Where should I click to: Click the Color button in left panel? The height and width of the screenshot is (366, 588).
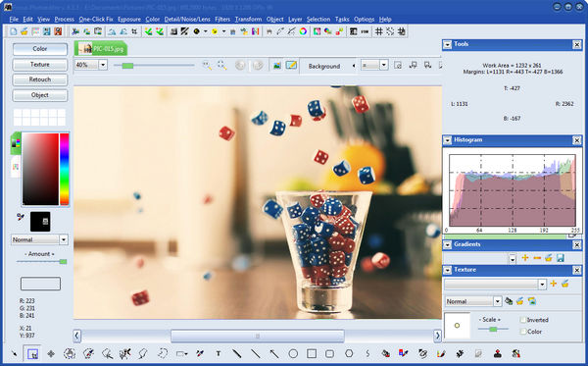point(40,49)
